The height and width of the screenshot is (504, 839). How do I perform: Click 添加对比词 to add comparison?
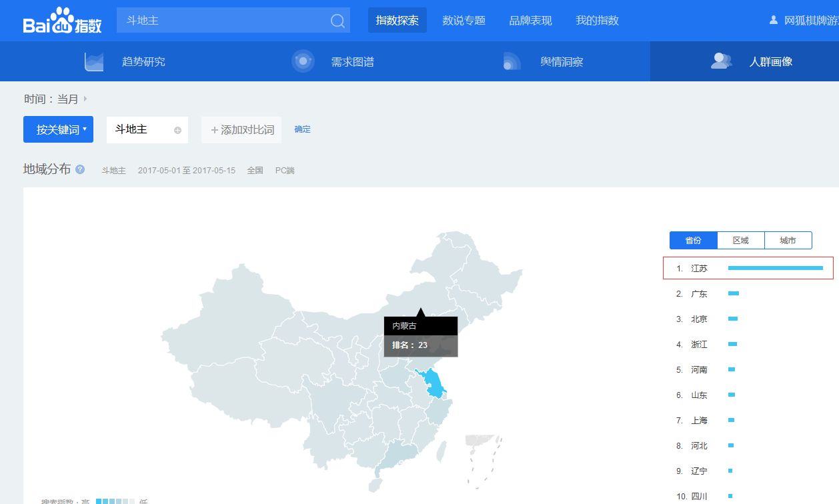(241, 130)
